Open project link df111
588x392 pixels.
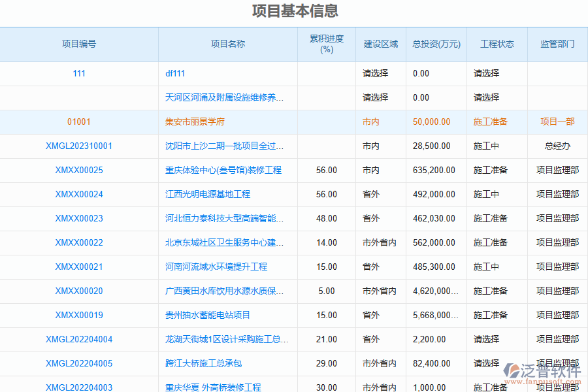175,73
